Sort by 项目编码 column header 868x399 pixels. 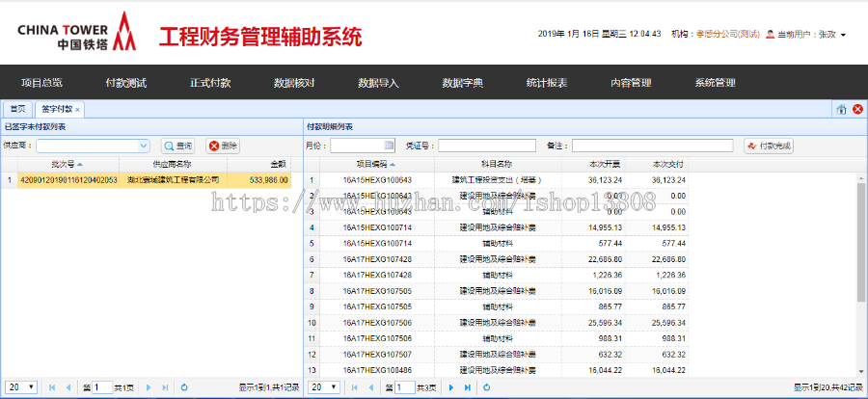(x=376, y=165)
